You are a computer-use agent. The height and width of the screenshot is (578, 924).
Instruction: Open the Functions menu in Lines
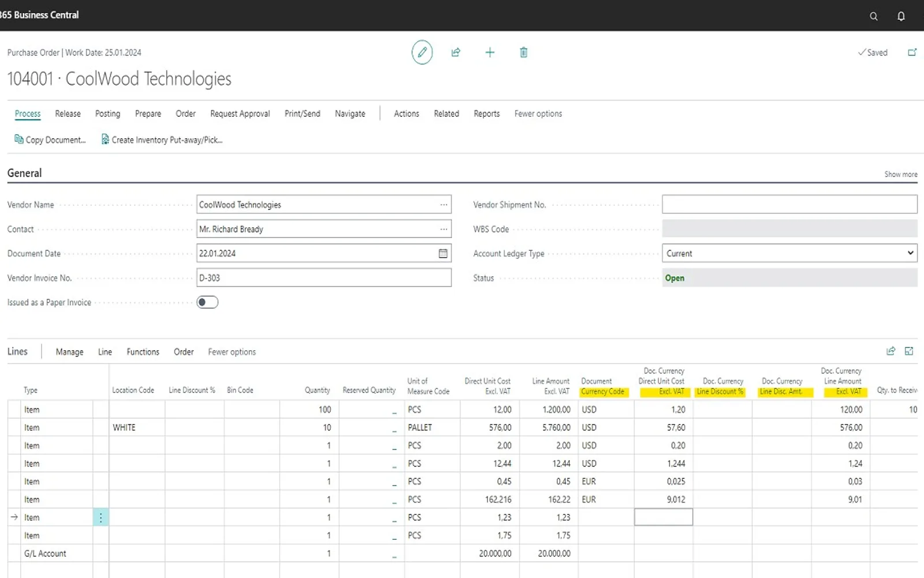tap(143, 352)
